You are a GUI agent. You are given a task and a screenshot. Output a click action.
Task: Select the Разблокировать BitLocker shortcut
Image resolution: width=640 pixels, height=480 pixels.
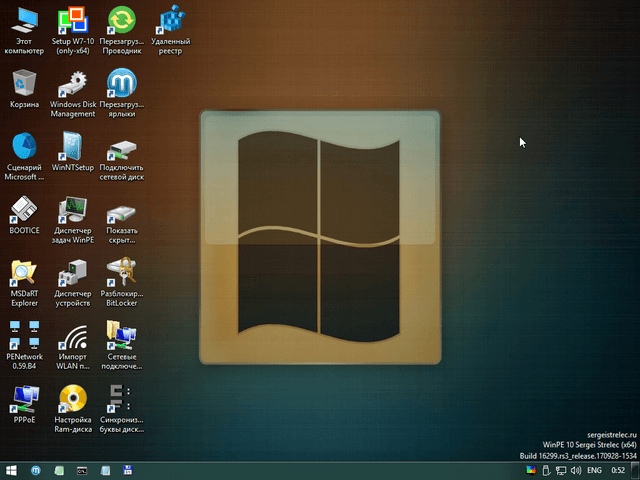[122, 274]
